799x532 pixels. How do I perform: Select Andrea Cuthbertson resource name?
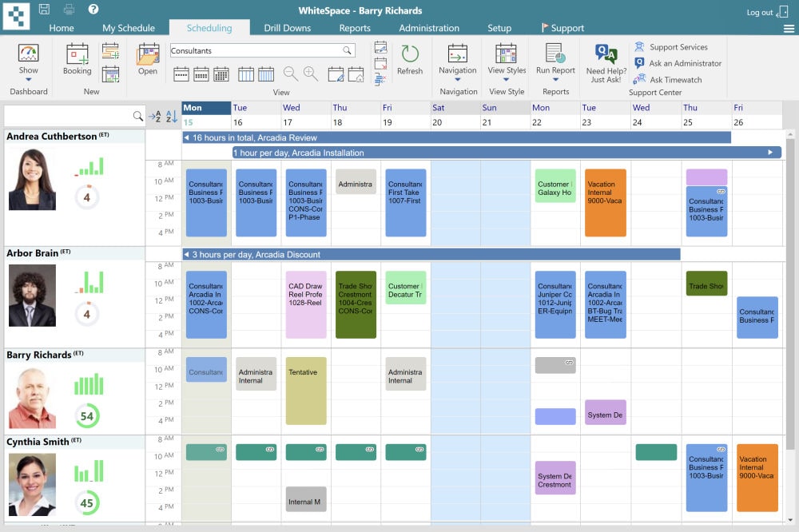click(51, 137)
